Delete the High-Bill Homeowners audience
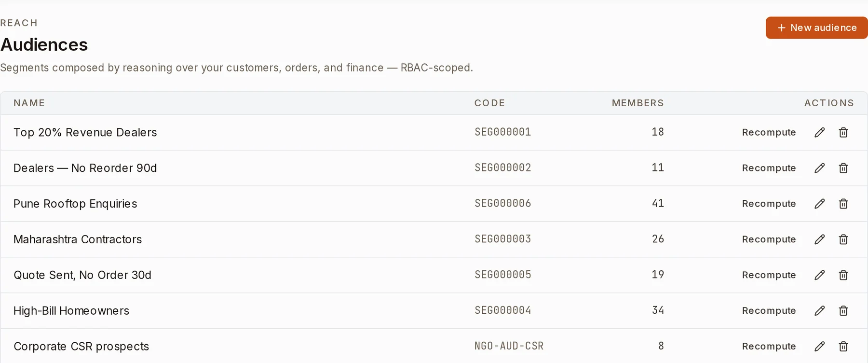Viewport: 868px width, 363px height. tap(843, 311)
